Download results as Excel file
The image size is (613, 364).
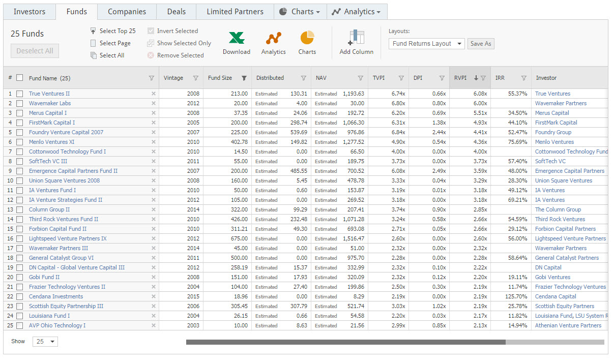[237, 43]
